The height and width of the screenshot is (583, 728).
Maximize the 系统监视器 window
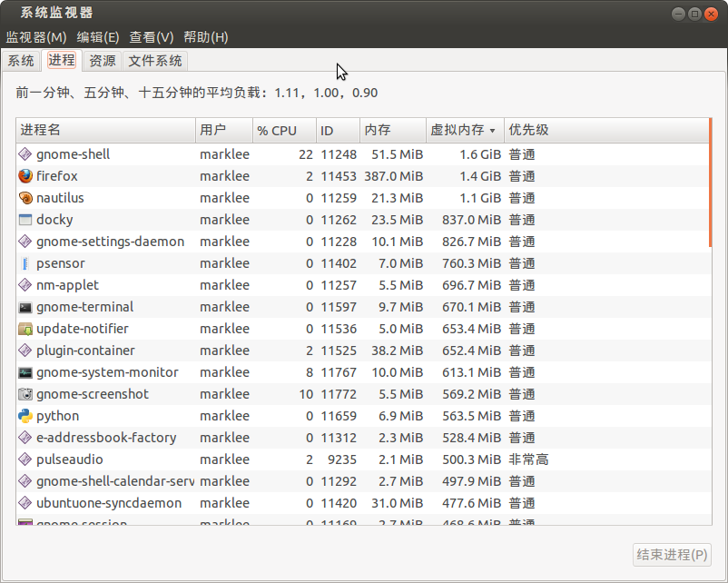(x=694, y=14)
